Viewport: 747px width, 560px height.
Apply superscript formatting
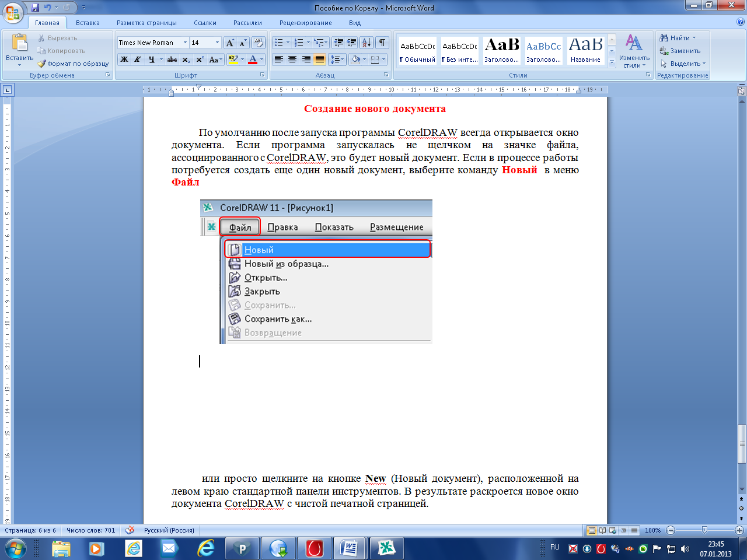(200, 60)
